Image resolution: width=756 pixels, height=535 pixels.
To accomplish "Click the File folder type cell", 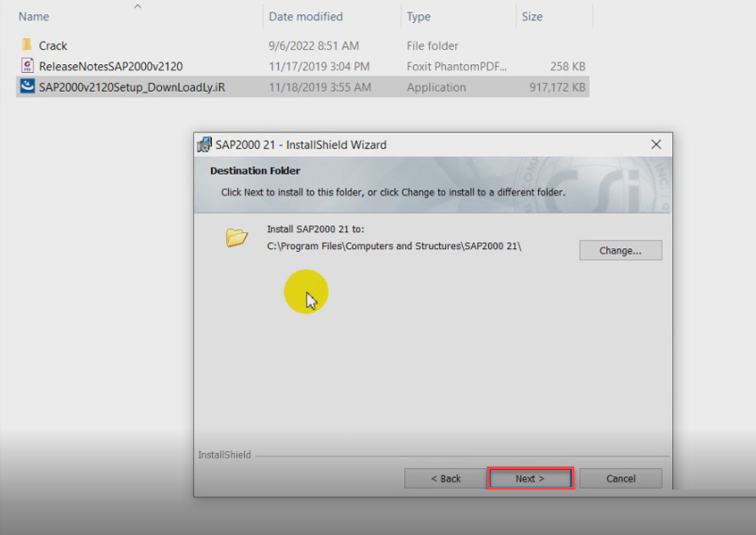I will pos(432,45).
